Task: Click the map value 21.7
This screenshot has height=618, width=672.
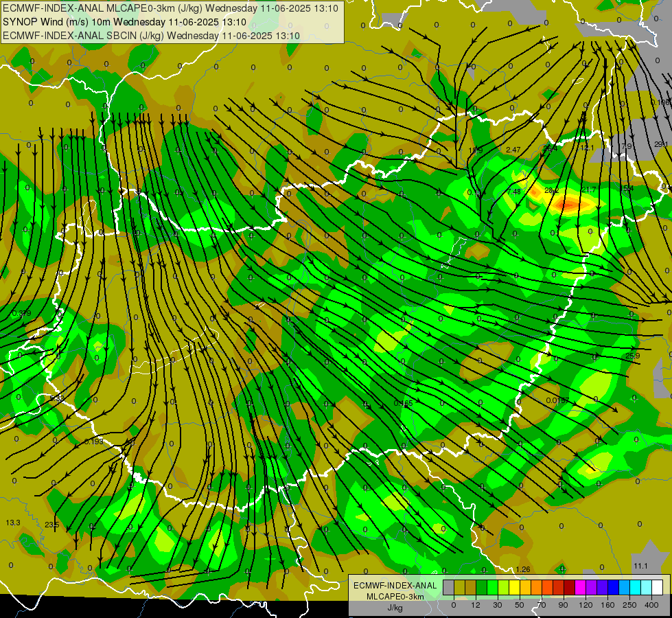Action: 588,190
